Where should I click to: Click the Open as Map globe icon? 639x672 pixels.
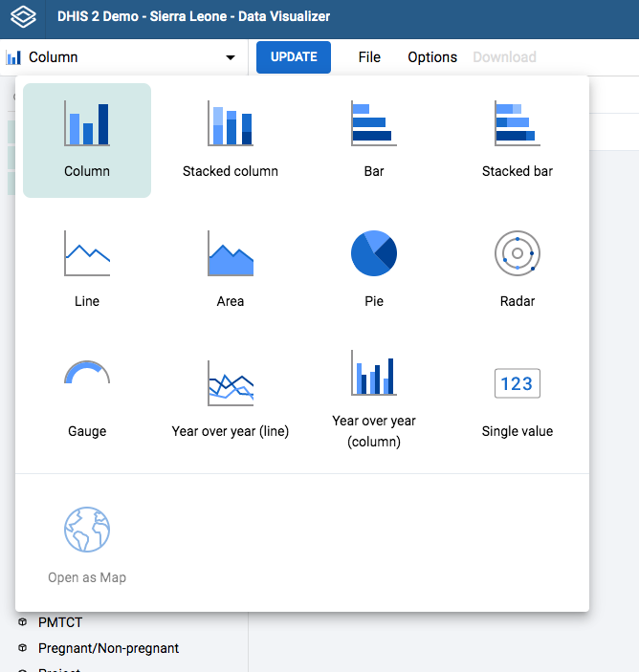point(87,530)
